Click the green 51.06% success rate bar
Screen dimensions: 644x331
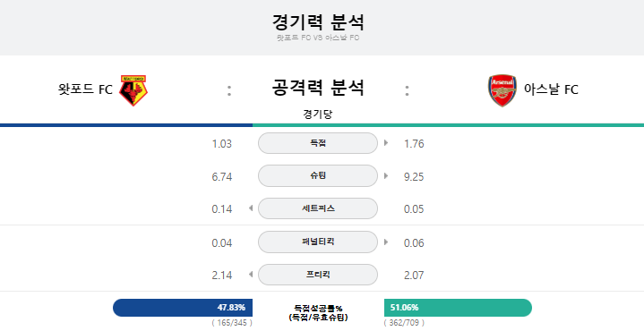[x=458, y=308]
